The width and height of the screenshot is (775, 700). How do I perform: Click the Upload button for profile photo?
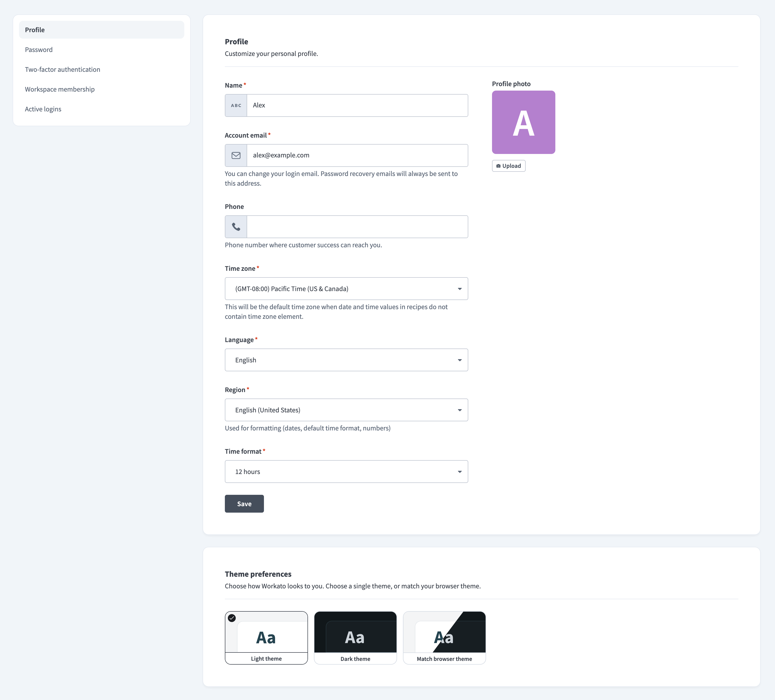(508, 166)
